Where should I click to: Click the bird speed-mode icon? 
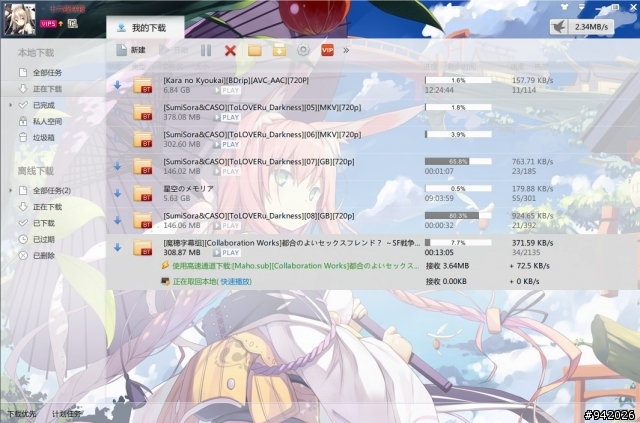[x=559, y=27]
